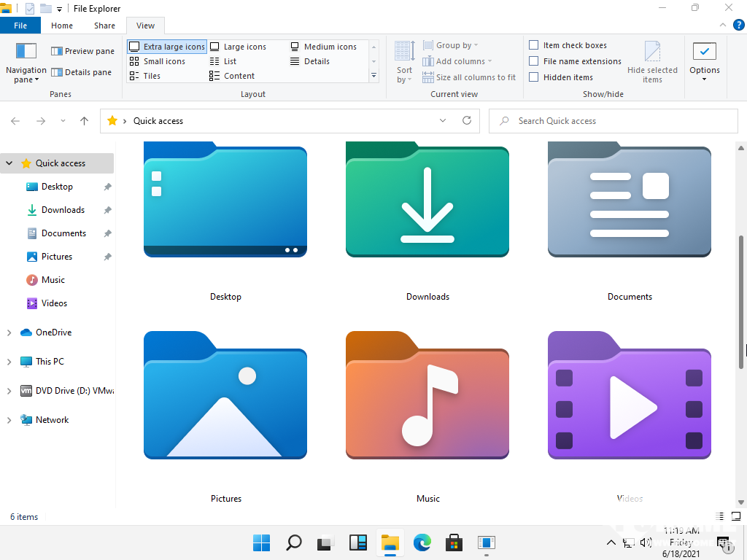This screenshot has height=560, width=747.
Task: Switch to large thumbnails via status bar
Action: pyautogui.click(x=736, y=516)
